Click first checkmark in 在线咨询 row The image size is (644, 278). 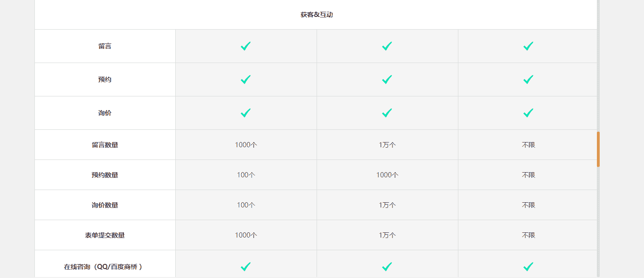(246, 267)
